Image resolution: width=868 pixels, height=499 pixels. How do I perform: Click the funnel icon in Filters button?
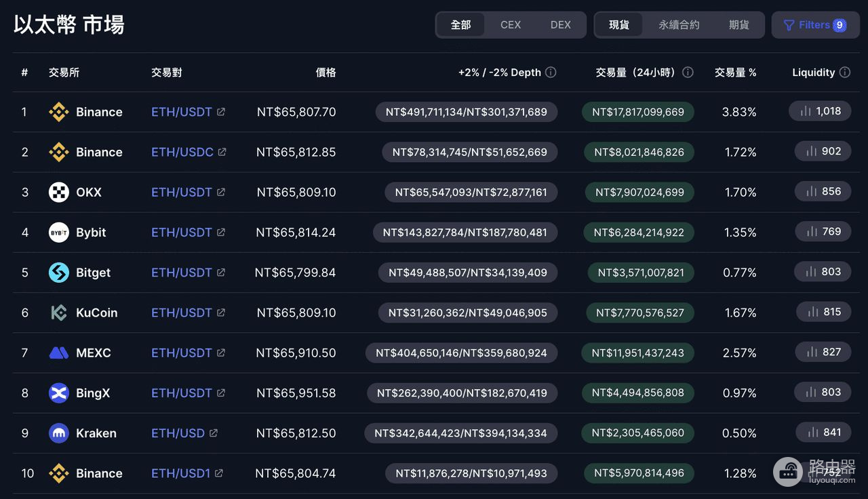[x=789, y=25]
